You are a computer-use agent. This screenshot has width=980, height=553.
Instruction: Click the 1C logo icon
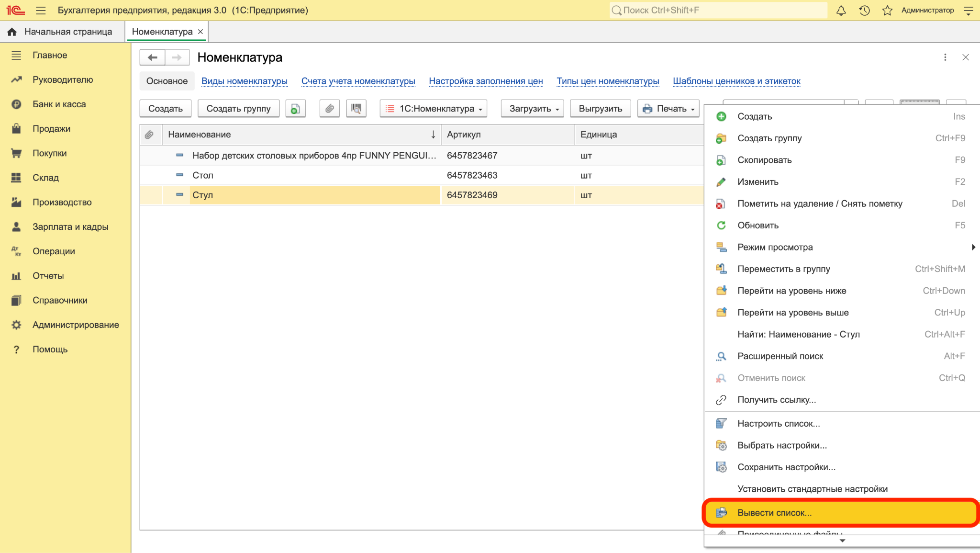(x=15, y=10)
